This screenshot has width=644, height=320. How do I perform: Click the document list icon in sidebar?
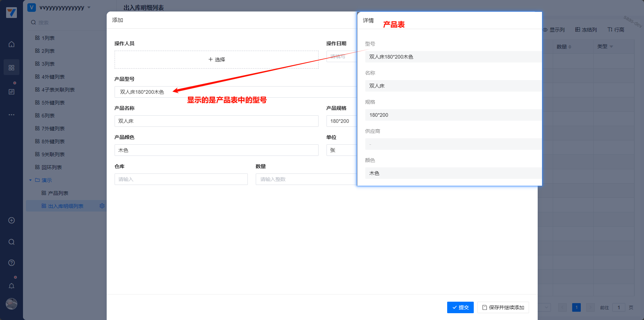coord(11,92)
